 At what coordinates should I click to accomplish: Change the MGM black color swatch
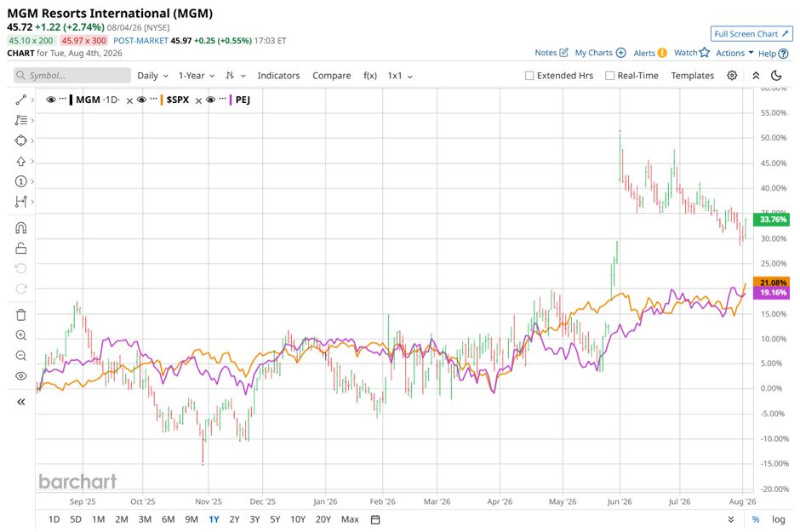71,100
